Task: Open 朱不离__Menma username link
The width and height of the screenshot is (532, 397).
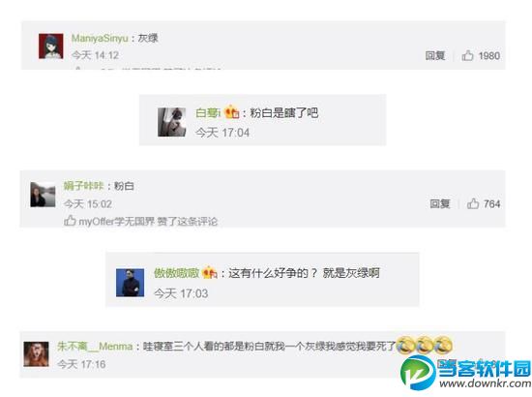Action: pos(95,346)
